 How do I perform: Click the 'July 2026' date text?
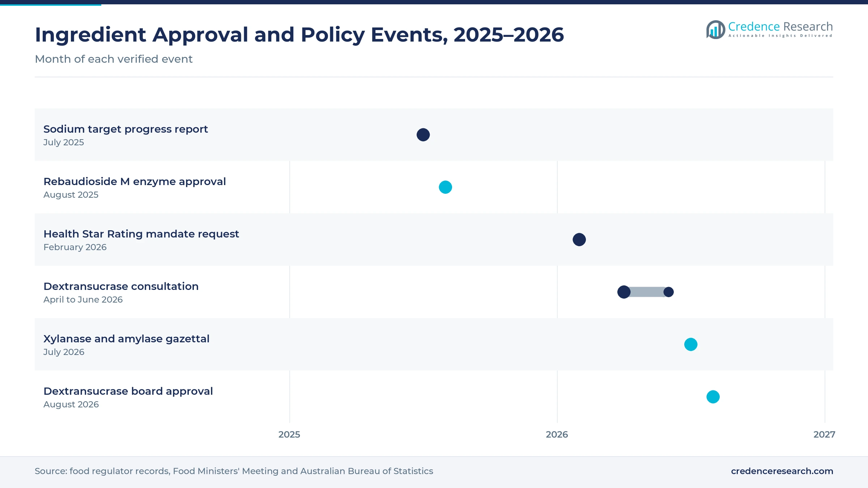[64, 352]
